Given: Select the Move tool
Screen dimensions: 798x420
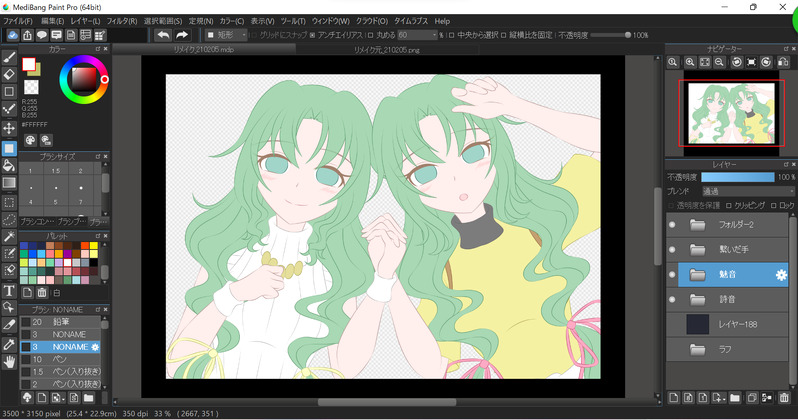Looking at the screenshot, I should [x=9, y=128].
